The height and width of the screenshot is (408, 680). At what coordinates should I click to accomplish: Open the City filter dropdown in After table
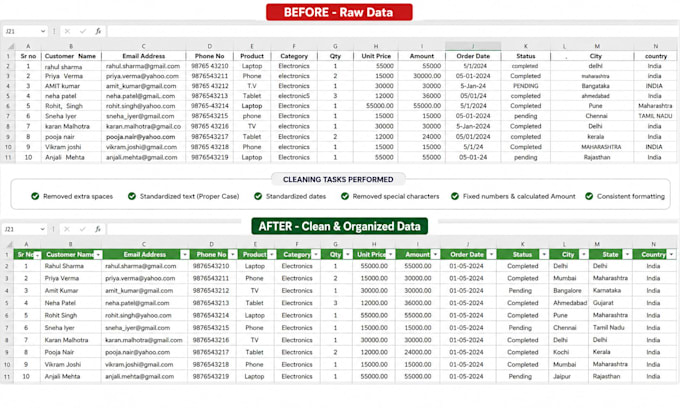584,255
